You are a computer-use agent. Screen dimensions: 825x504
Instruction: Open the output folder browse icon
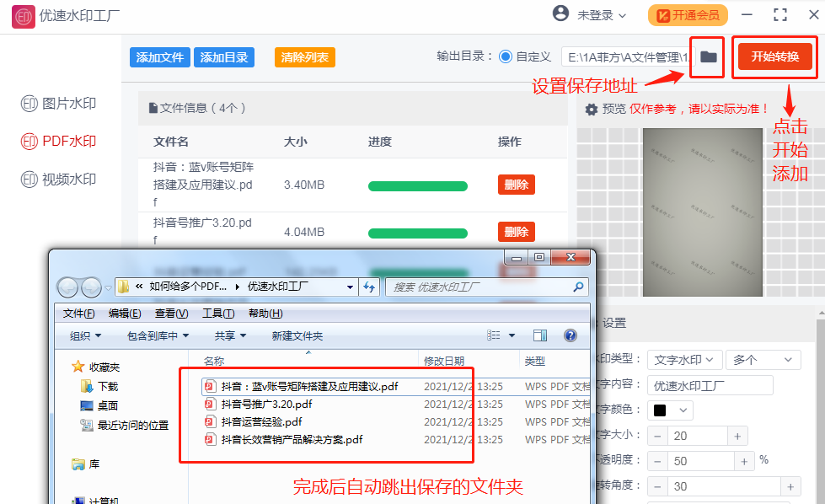[708, 56]
